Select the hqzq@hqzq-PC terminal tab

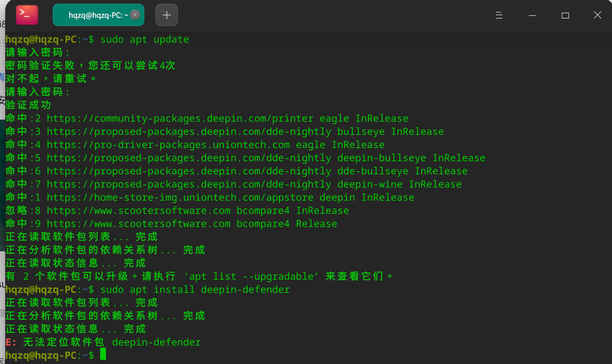click(99, 15)
